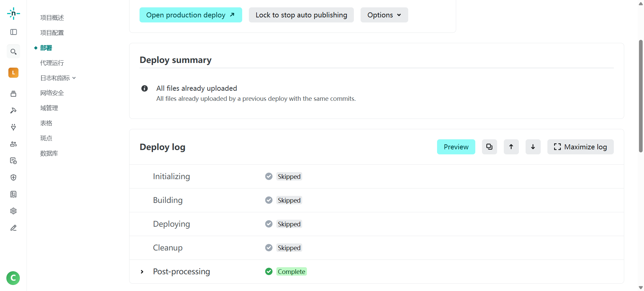
Task: Open the shield security icon
Action: click(x=13, y=177)
